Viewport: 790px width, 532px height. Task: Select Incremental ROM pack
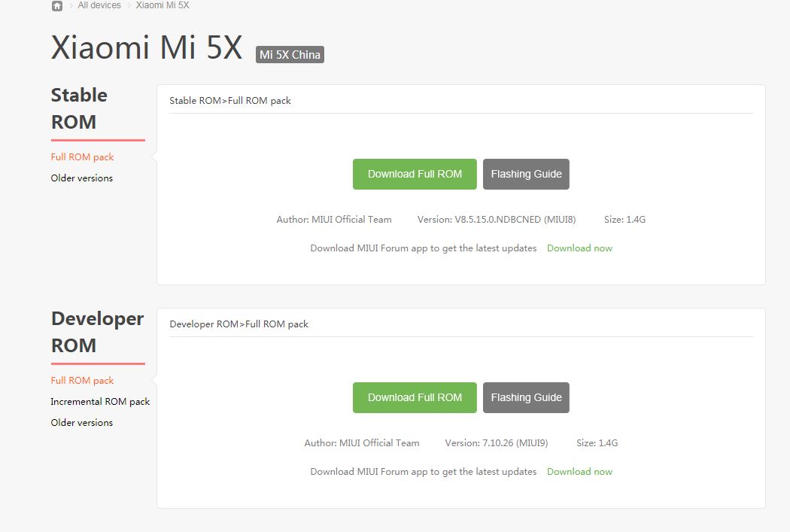click(x=100, y=402)
